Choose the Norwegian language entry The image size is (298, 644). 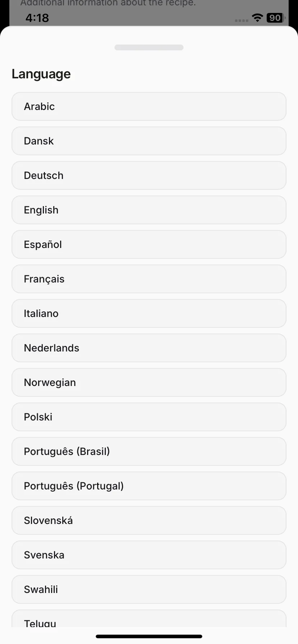pos(149,382)
